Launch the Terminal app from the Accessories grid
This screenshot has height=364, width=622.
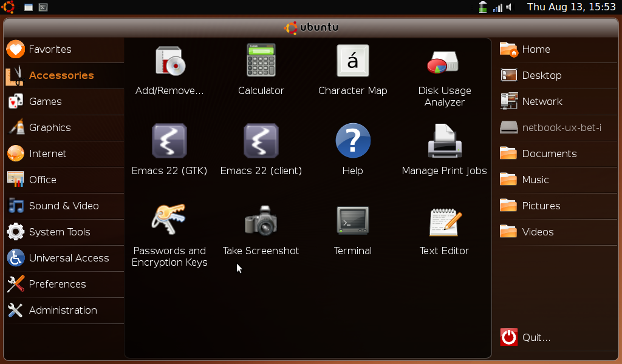[353, 230]
